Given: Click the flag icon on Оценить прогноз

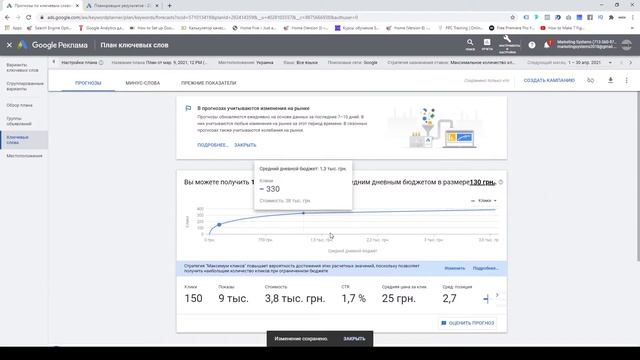Looking at the screenshot, I should (x=444, y=323).
